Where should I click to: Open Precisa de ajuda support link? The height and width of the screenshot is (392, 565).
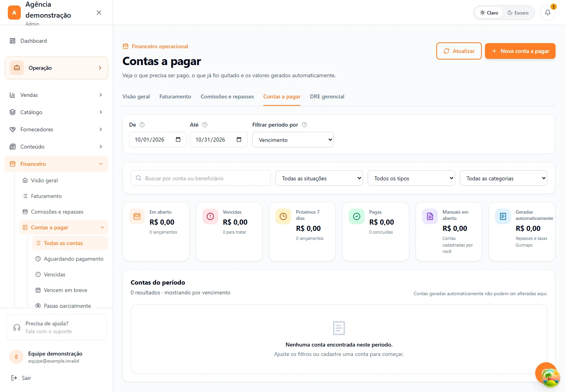56,327
